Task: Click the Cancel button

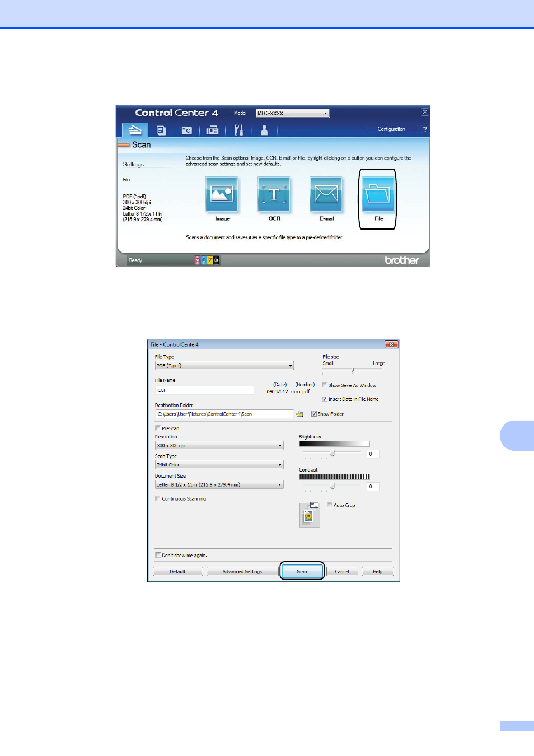Action: [x=342, y=572]
